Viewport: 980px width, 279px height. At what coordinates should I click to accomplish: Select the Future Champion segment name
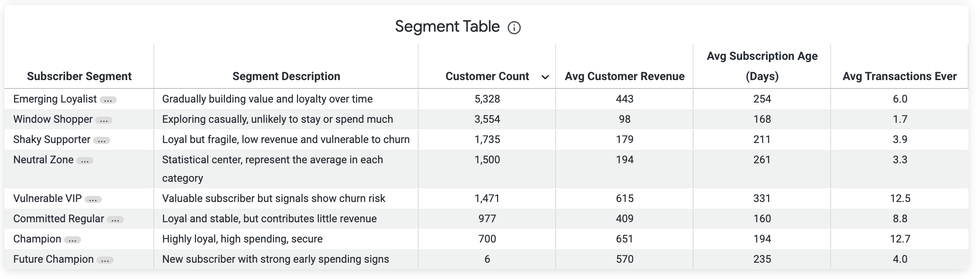pyautogui.click(x=53, y=259)
